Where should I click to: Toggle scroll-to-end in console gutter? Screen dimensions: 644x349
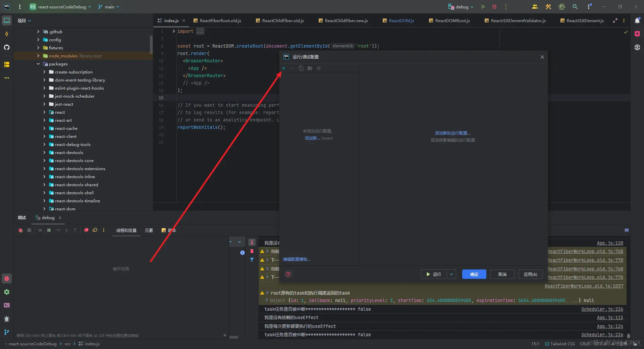click(252, 242)
